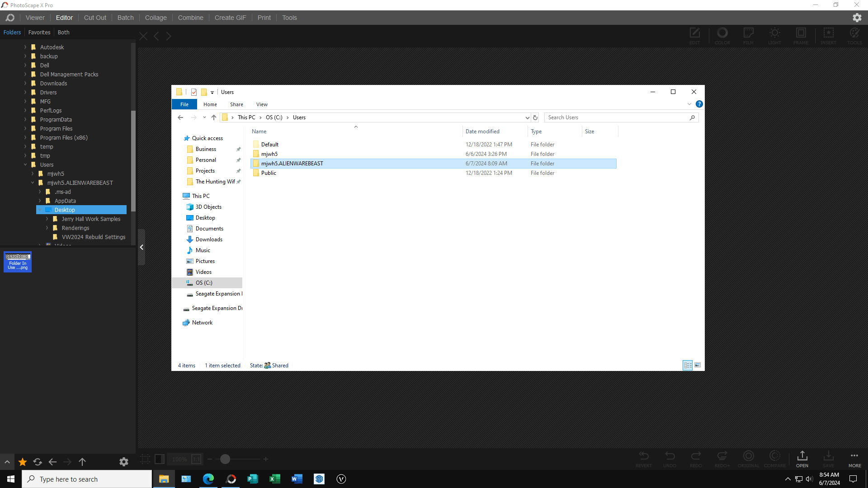The height and width of the screenshot is (488, 868).
Task: Click the zoom slider handle
Action: coord(225,460)
